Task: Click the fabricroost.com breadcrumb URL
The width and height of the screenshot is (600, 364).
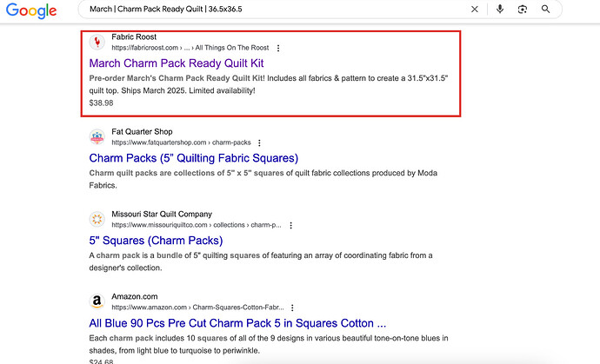Action: click(145, 48)
